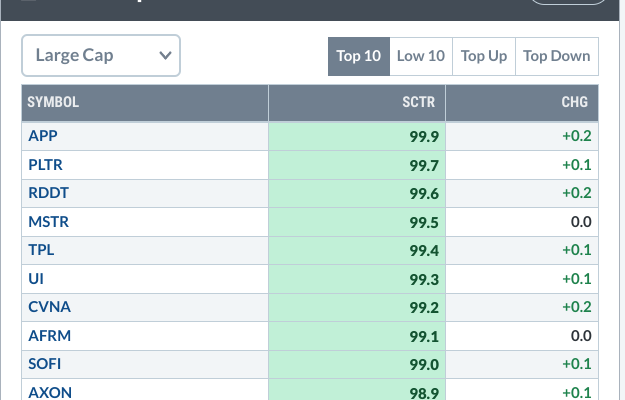Open the AFRM symbol link
Viewport: 625px width, 400px height.
pos(49,335)
